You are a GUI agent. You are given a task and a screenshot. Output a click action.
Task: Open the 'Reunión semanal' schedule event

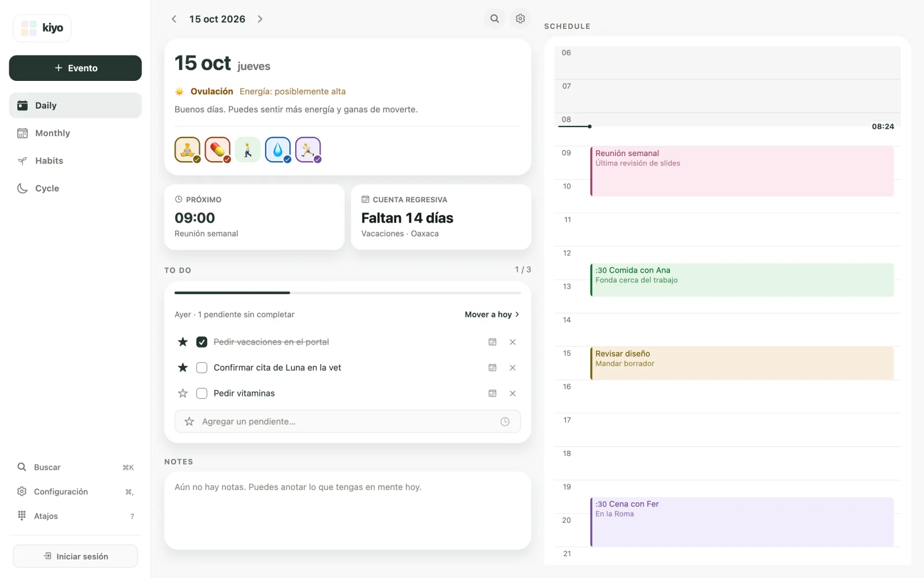742,171
